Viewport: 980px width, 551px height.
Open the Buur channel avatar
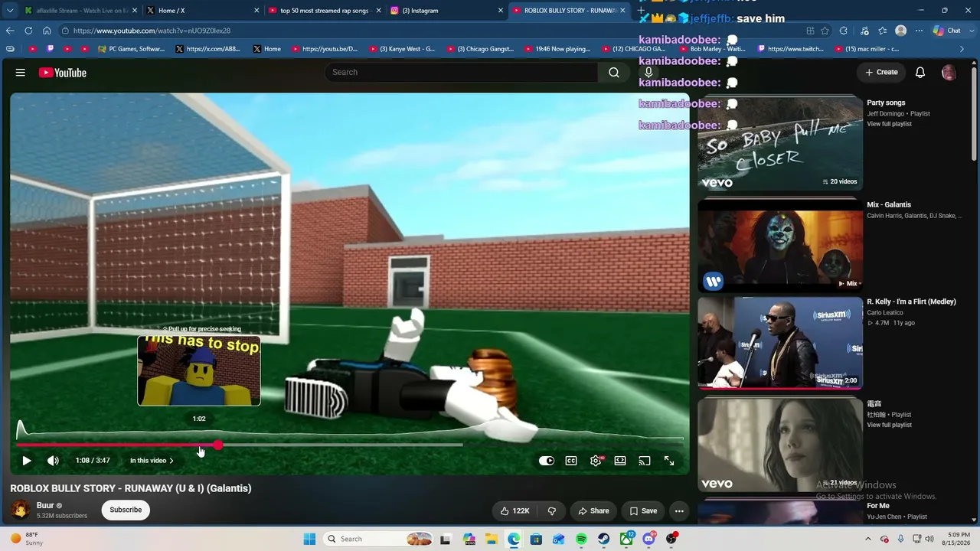click(21, 510)
